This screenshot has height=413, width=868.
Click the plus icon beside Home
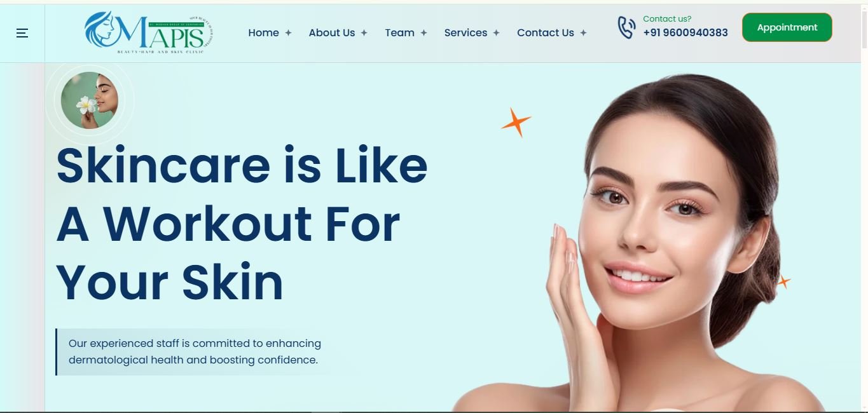coord(288,33)
